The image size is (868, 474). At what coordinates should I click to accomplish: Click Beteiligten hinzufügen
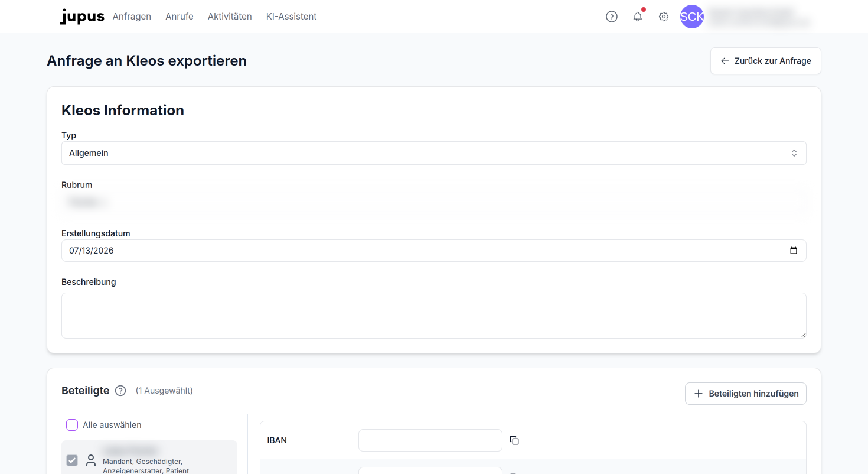pos(746,394)
